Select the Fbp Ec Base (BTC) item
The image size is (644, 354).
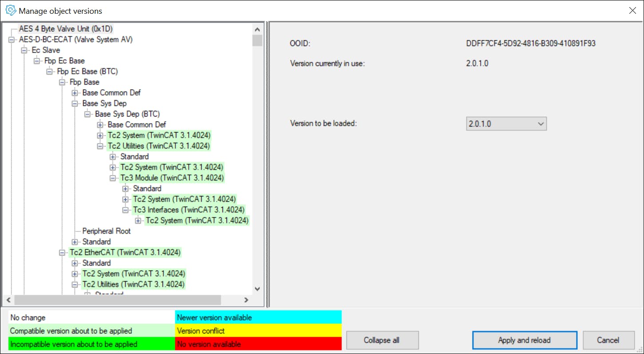point(87,71)
